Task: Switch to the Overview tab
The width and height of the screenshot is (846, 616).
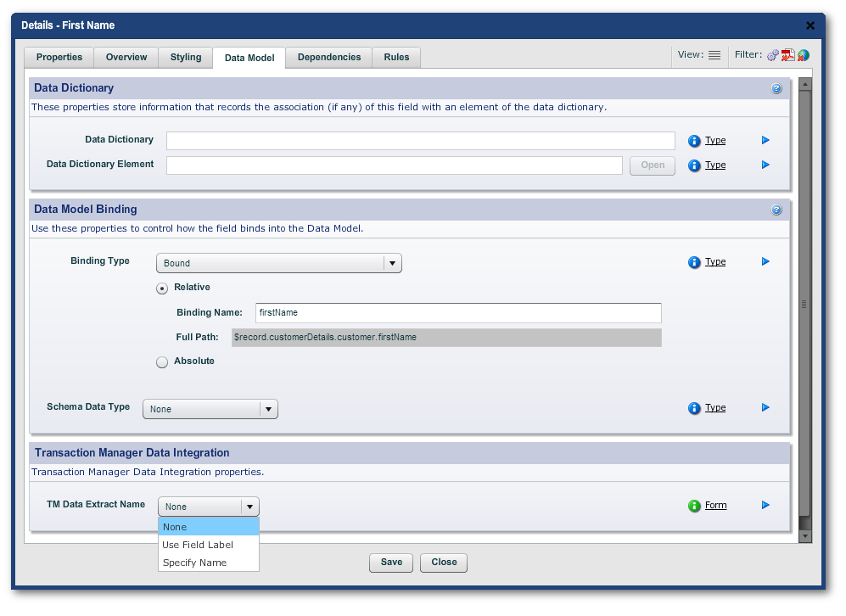Action: click(x=126, y=57)
